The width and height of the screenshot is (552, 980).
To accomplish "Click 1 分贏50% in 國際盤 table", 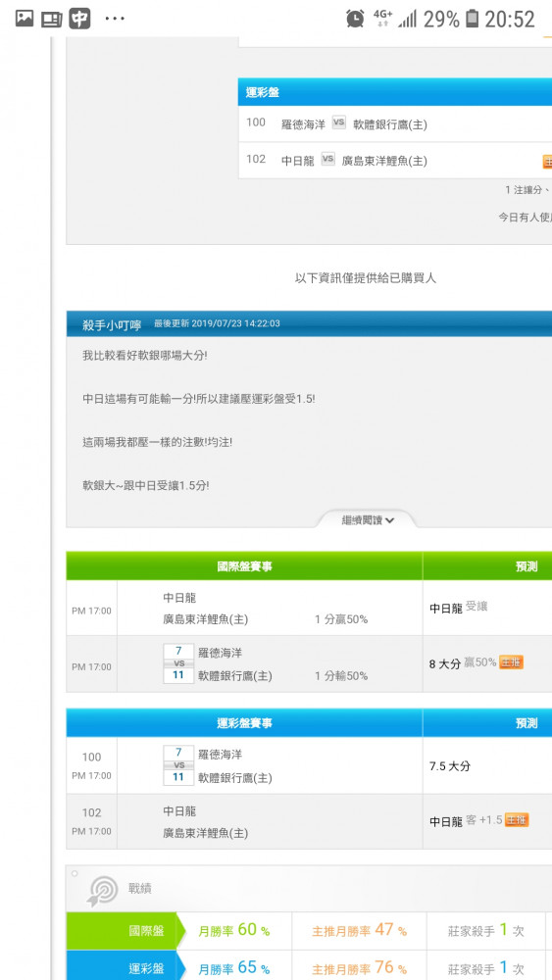I will (341, 620).
